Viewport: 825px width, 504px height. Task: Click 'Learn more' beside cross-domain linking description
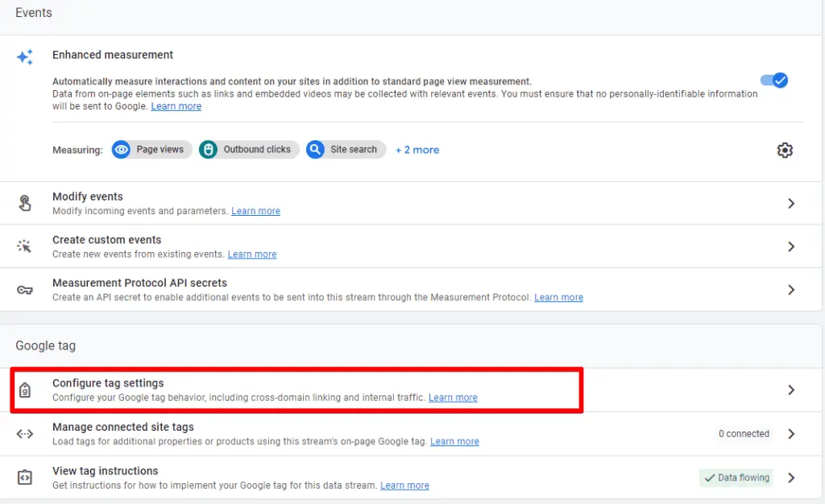point(453,397)
